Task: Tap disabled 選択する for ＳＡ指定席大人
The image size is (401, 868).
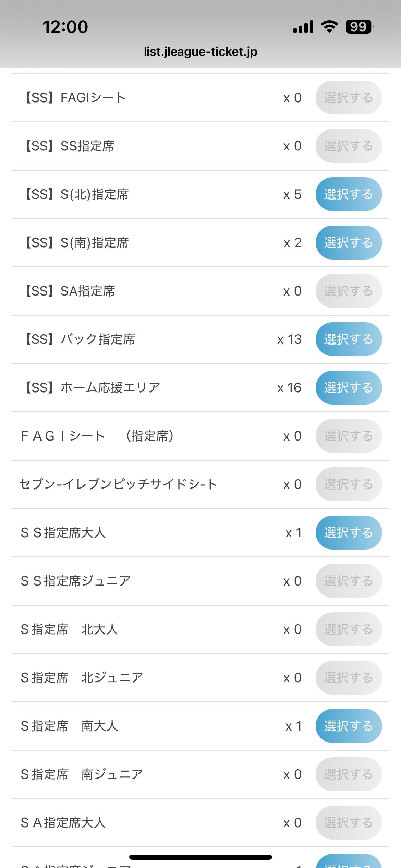Action: [x=348, y=823]
